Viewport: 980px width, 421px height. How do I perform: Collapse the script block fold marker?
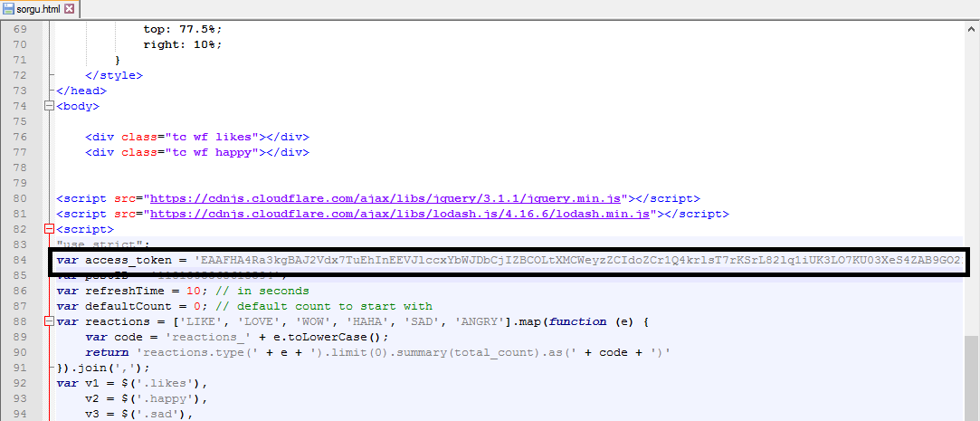49,229
